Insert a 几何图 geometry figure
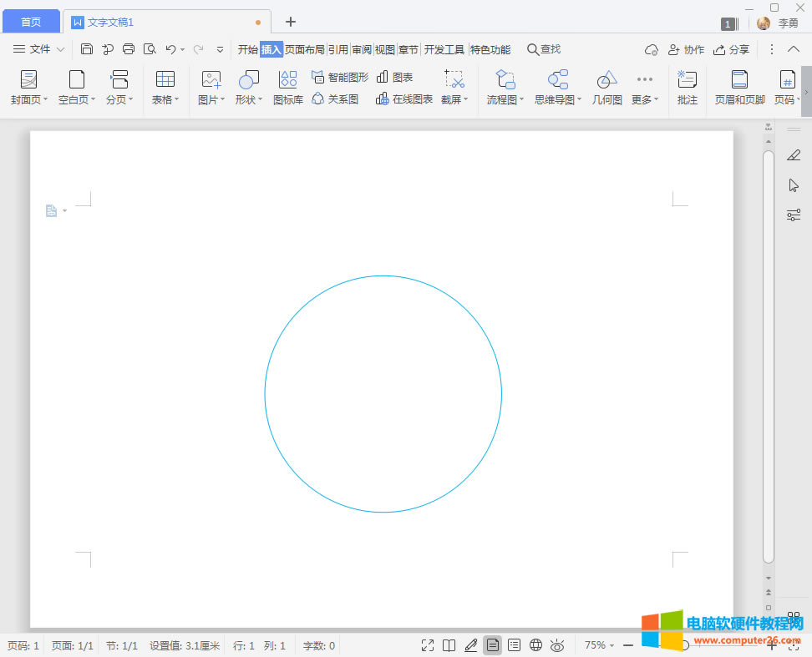The width and height of the screenshot is (812, 657). [x=607, y=88]
